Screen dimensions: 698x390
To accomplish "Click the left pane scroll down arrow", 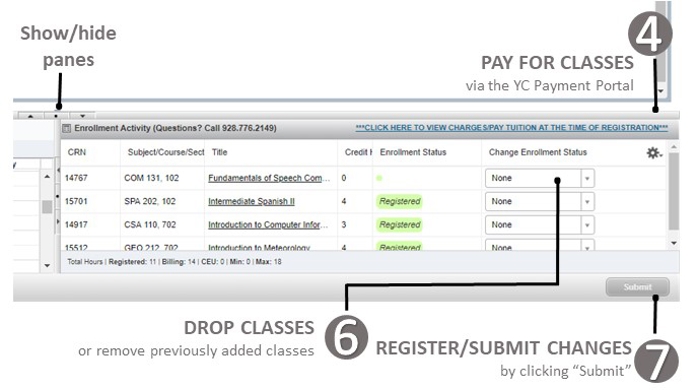I will (x=47, y=265).
